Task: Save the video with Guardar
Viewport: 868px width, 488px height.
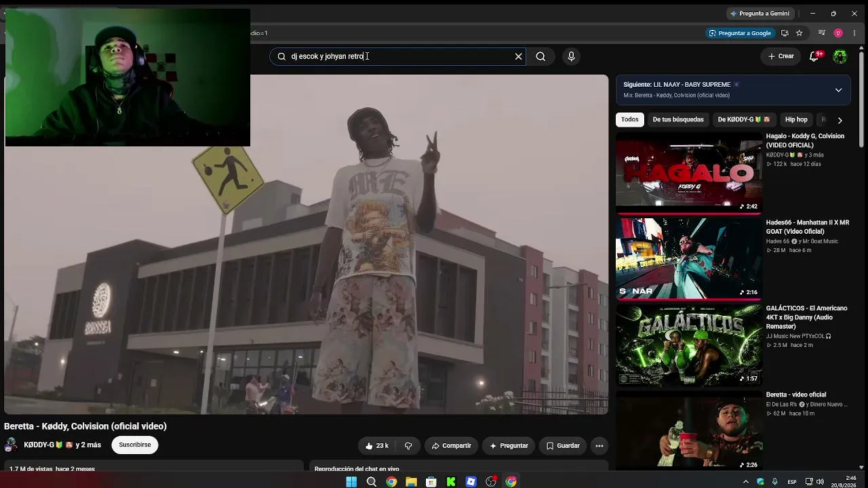Action: [x=563, y=446]
